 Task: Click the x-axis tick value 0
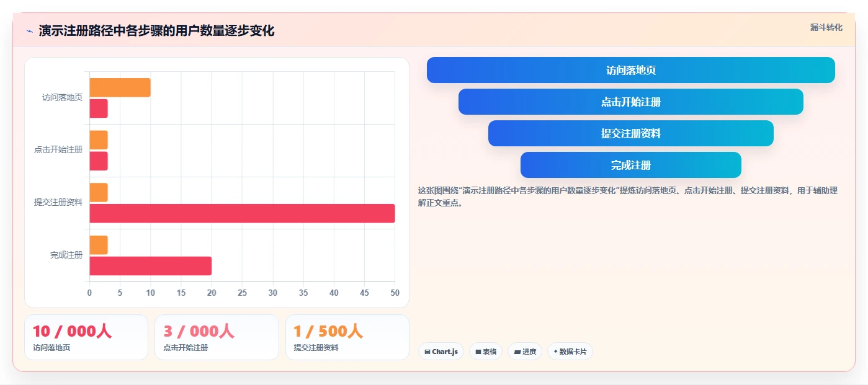click(89, 293)
